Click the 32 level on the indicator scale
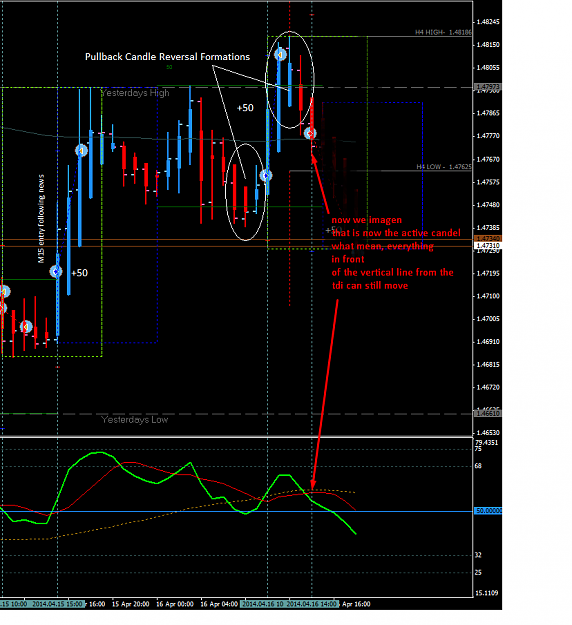This screenshot has height=625, width=572. 478,555
